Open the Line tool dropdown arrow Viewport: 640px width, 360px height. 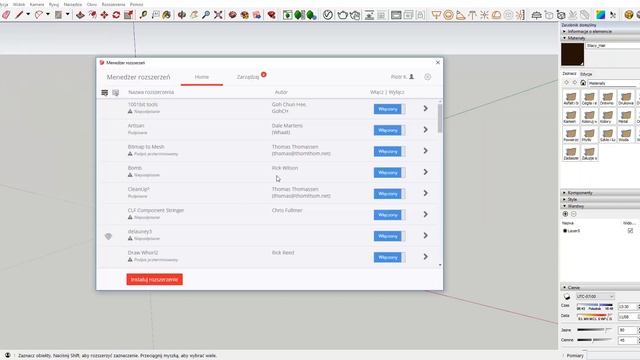click(x=28, y=15)
